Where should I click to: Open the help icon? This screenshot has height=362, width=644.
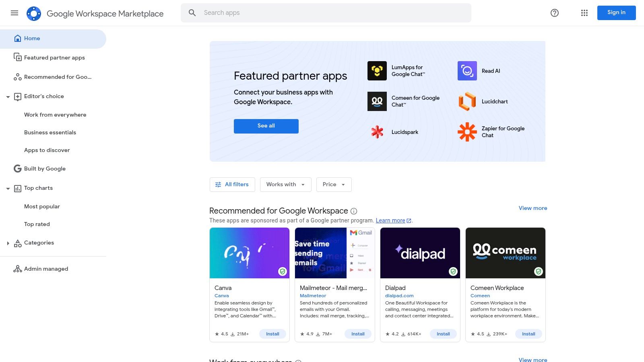(554, 13)
